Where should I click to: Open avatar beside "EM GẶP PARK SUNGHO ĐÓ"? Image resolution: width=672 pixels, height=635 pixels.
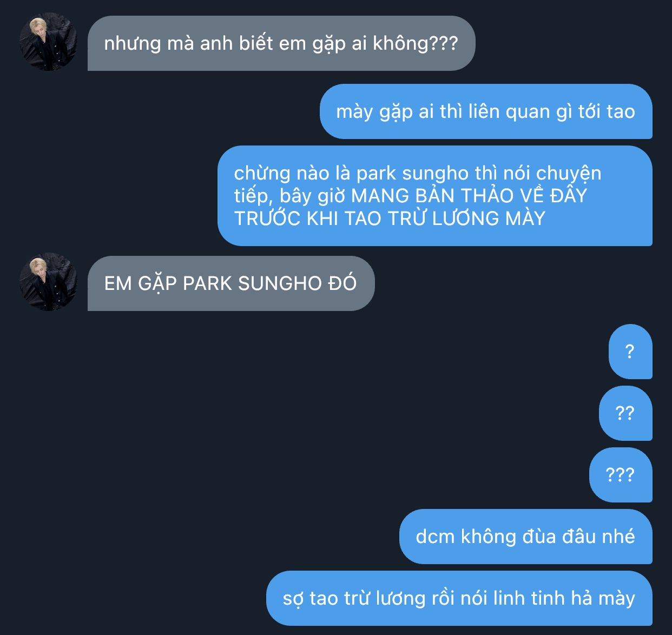click(x=48, y=282)
